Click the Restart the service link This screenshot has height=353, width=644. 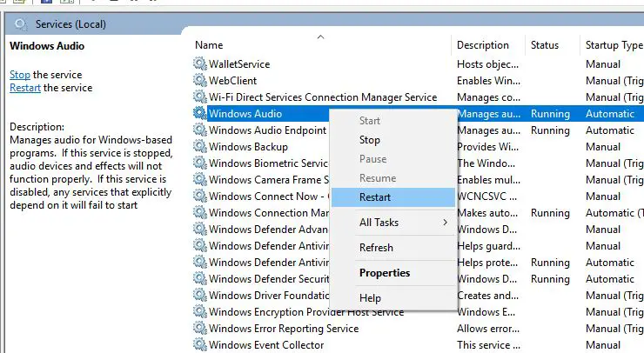click(25, 88)
